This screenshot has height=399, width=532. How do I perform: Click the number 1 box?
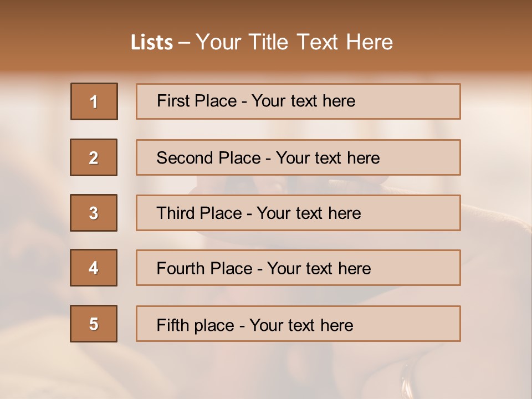94,101
